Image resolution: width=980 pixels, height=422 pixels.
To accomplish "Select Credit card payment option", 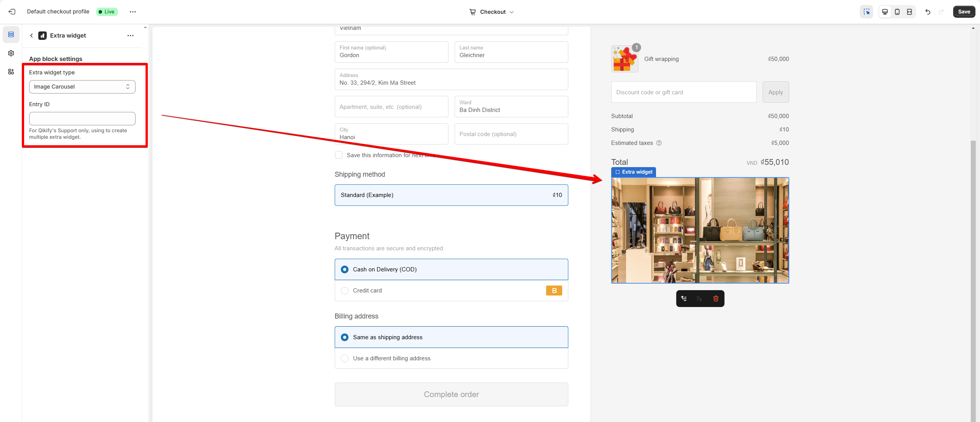I will [451, 291].
